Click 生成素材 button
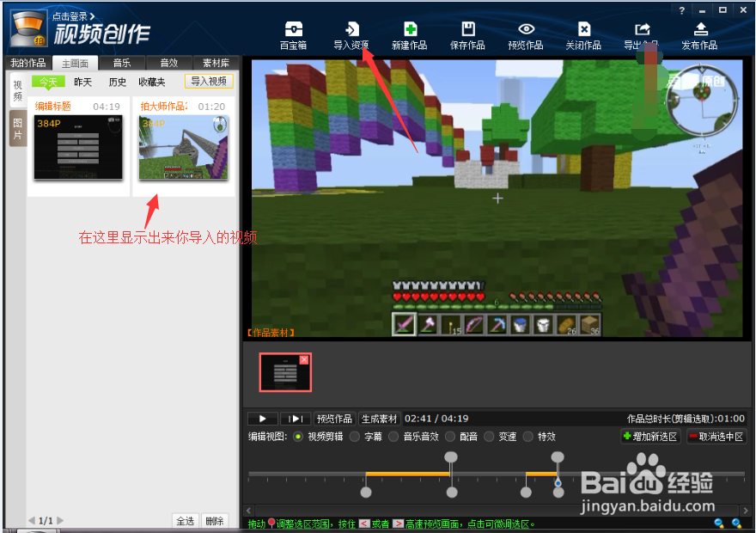Image resolution: width=756 pixels, height=533 pixels. pos(380,419)
